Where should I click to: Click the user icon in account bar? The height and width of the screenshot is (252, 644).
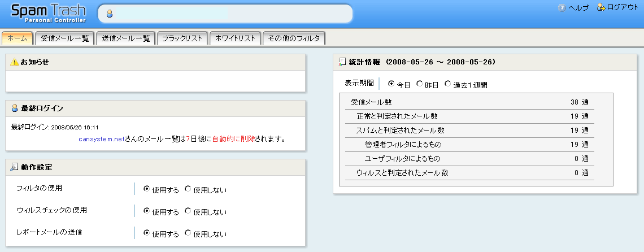[x=109, y=14]
